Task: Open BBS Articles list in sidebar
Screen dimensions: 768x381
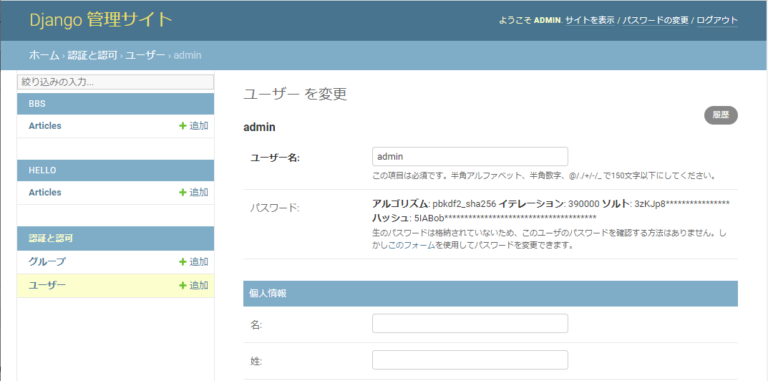Action: 45,126
